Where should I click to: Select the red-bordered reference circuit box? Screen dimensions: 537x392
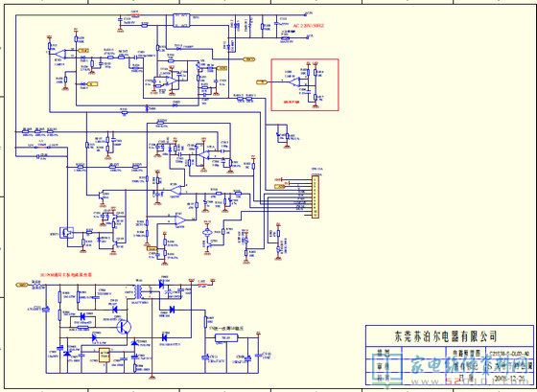(305, 85)
